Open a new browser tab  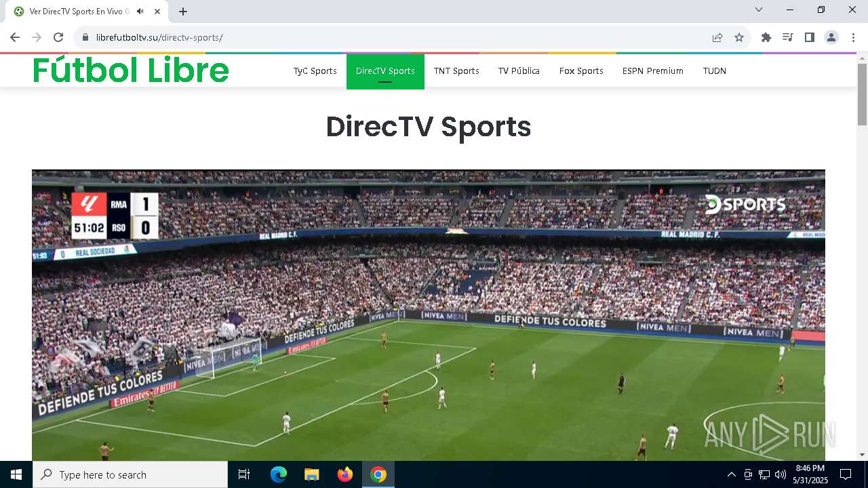coord(183,12)
